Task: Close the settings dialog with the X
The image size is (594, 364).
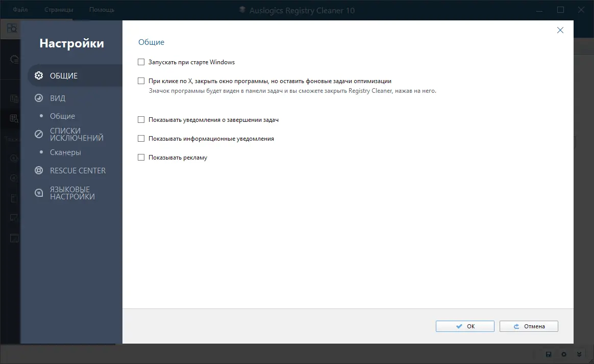Action: (560, 30)
